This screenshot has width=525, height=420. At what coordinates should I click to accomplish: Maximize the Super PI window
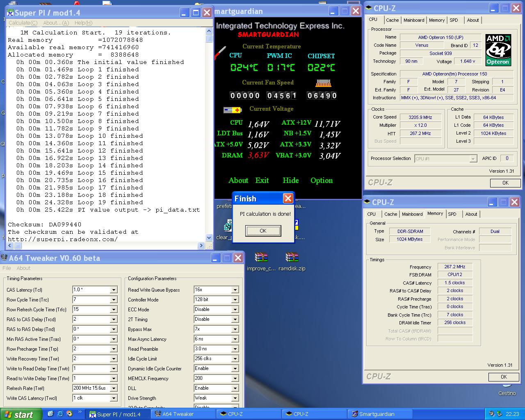click(196, 13)
